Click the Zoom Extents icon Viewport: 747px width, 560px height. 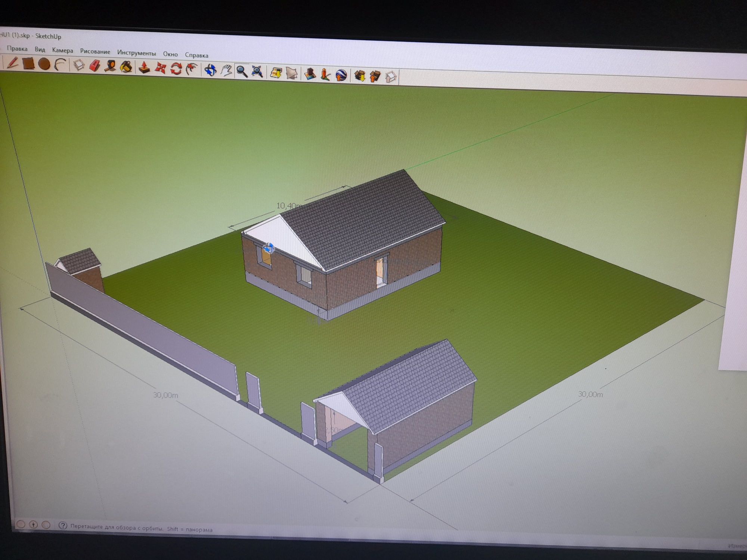(x=257, y=72)
